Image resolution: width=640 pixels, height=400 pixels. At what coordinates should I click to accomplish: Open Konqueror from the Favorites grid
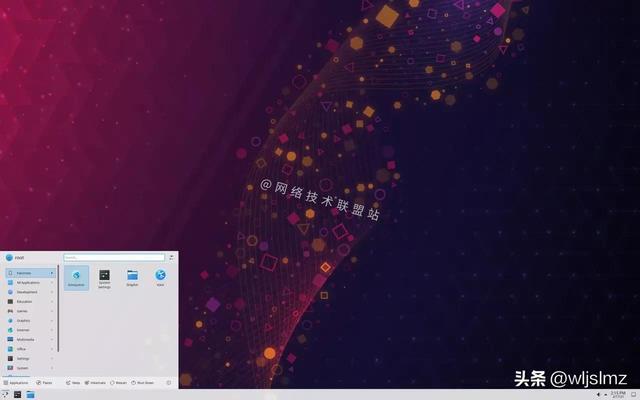point(76,277)
